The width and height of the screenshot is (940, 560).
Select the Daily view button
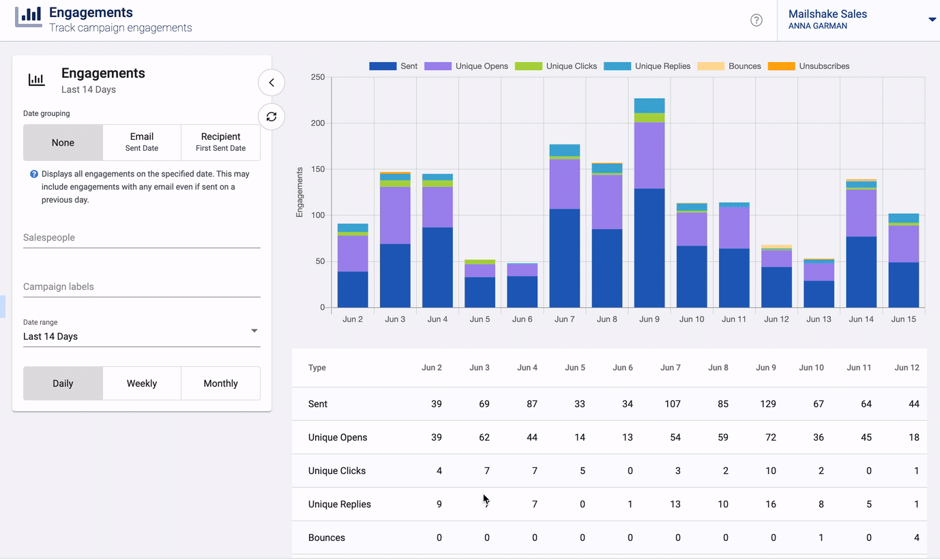(63, 383)
